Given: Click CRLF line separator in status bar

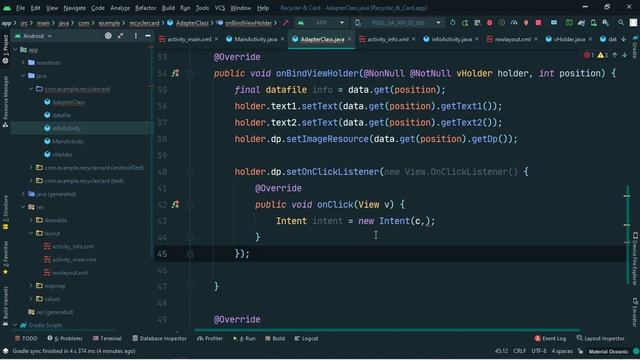Looking at the screenshot, I should click(x=520, y=351).
